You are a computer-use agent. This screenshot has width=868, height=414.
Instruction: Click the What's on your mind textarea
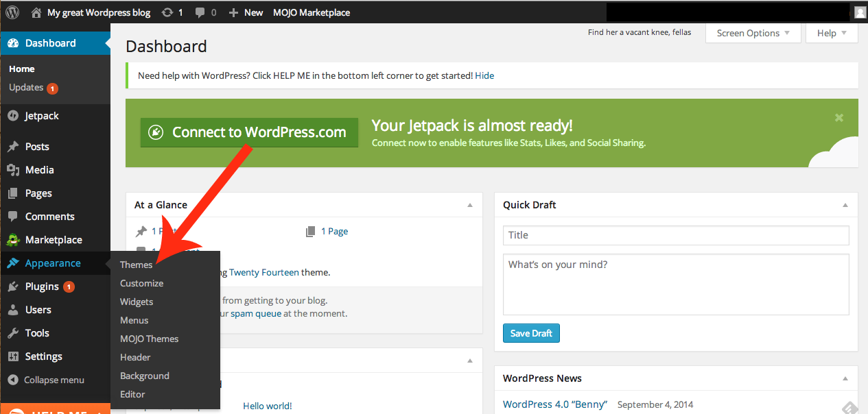676,284
